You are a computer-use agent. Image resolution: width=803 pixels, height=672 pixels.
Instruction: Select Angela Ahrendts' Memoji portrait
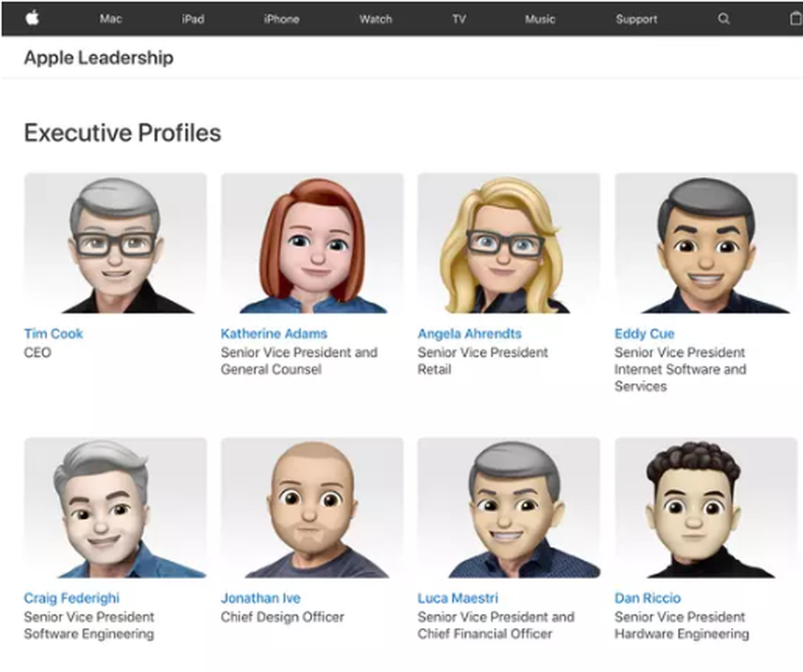tap(509, 243)
